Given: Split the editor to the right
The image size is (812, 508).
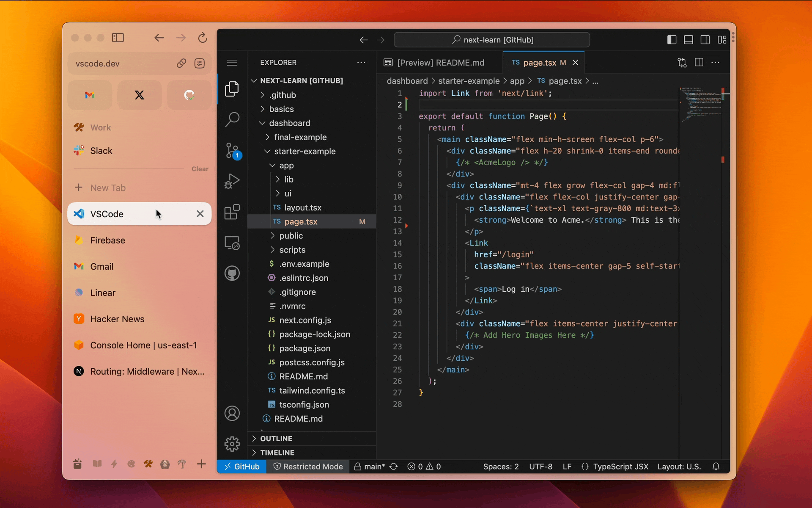Looking at the screenshot, I should pyautogui.click(x=699, y=63).
